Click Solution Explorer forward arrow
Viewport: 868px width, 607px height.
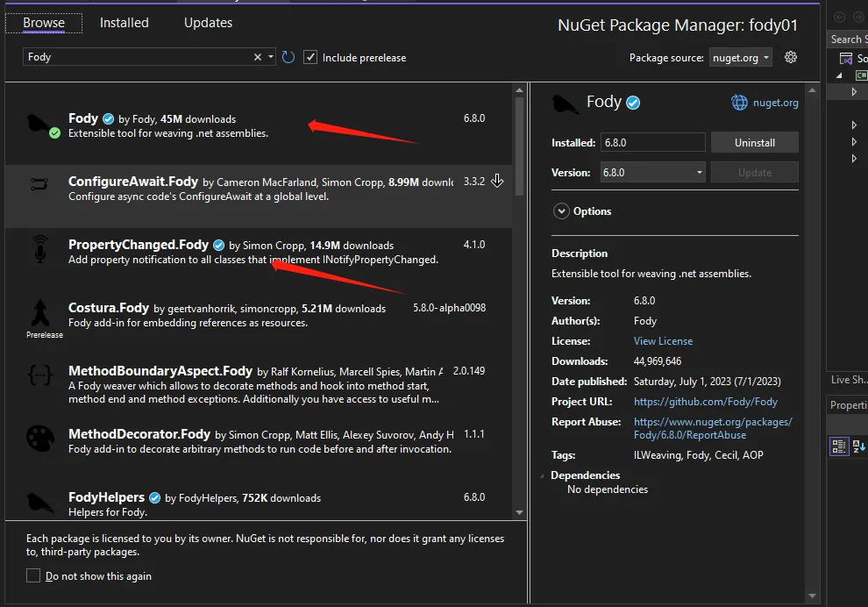pos(858,18)
